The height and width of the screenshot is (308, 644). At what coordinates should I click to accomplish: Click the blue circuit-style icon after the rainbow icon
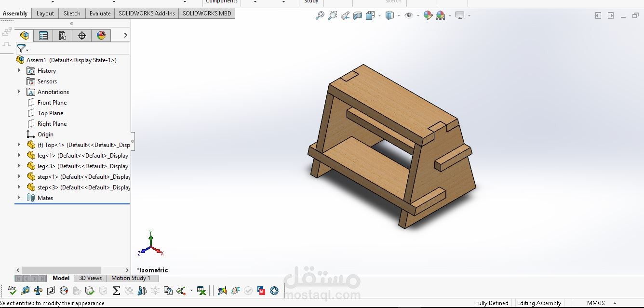(235, 291)
